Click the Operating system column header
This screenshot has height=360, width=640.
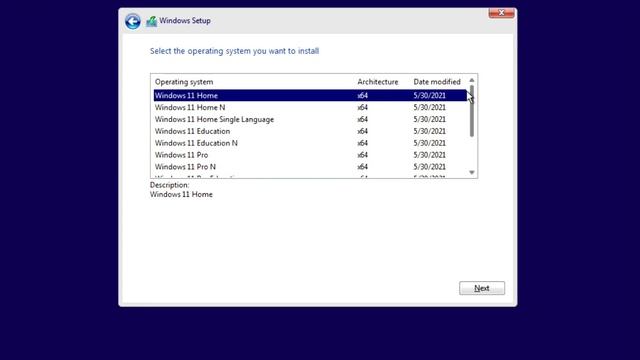[184, 82]
